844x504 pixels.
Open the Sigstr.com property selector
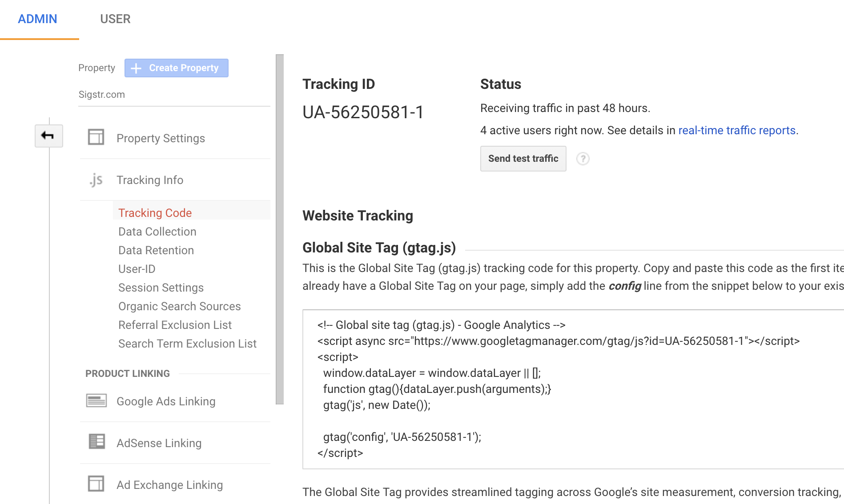174,95
